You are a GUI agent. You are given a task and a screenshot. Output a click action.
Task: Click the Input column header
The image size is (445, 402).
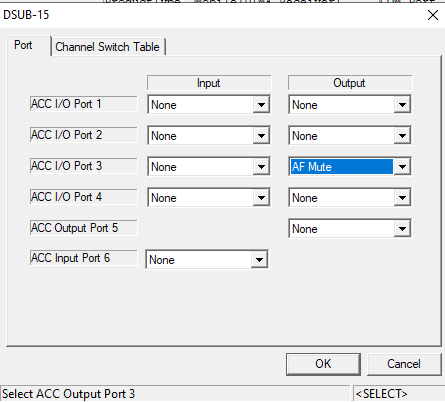[209, 83]
